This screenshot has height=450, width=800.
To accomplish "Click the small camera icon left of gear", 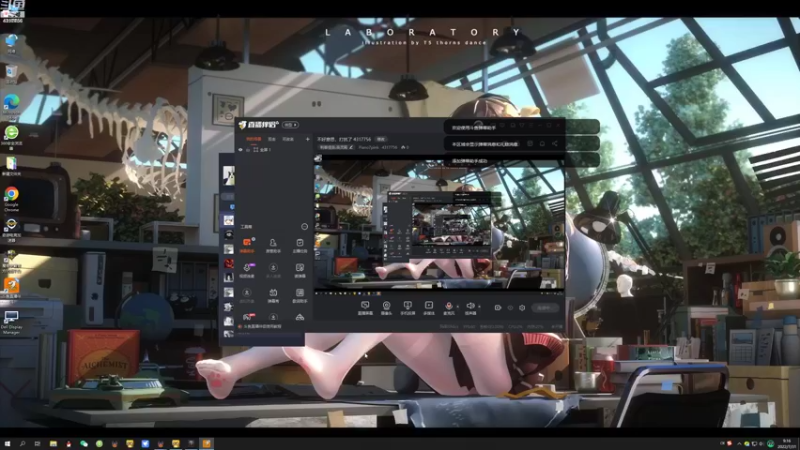I will 498,308.
